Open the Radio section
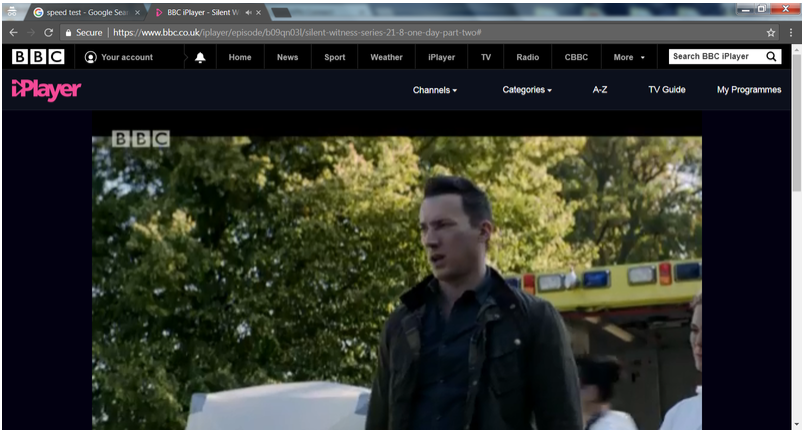This screenshot has width=806, height=431. click(x=527, y=57)
